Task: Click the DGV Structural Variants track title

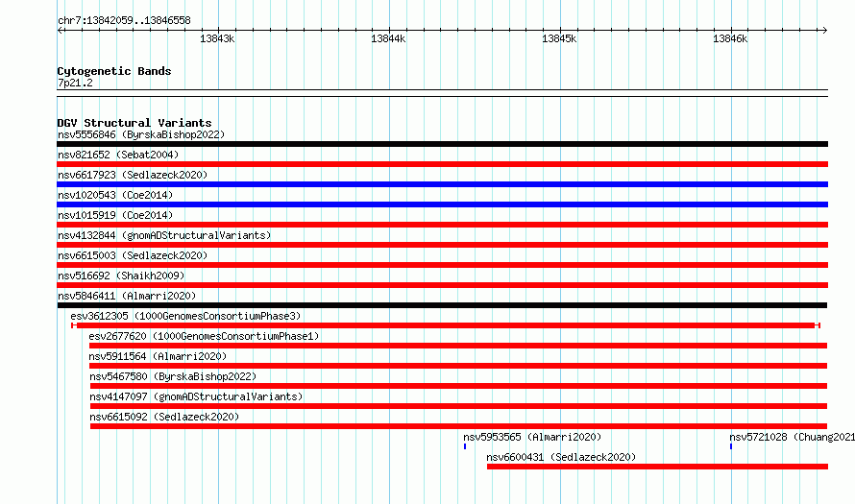Action: coord(134,123)
